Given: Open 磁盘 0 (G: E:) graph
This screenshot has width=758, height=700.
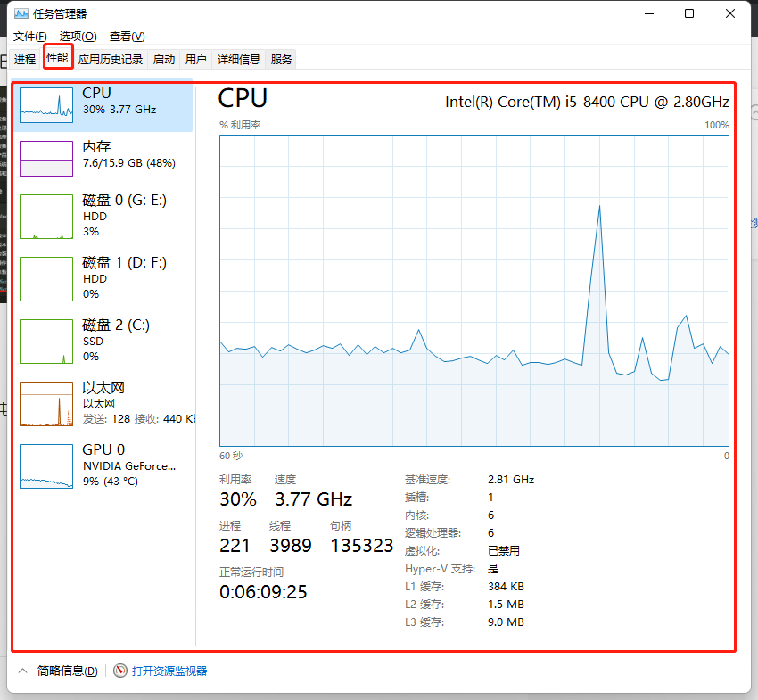Looking at the screenshot, I should [x=46, y=217].
